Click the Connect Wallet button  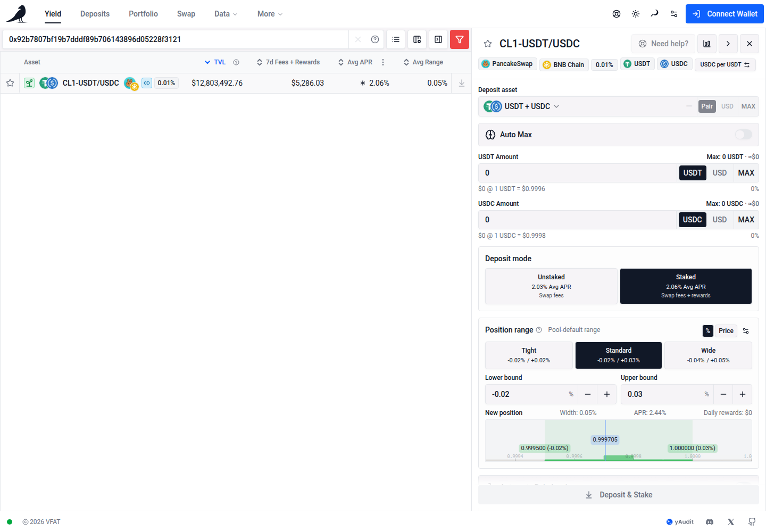[x=725, y=14]
